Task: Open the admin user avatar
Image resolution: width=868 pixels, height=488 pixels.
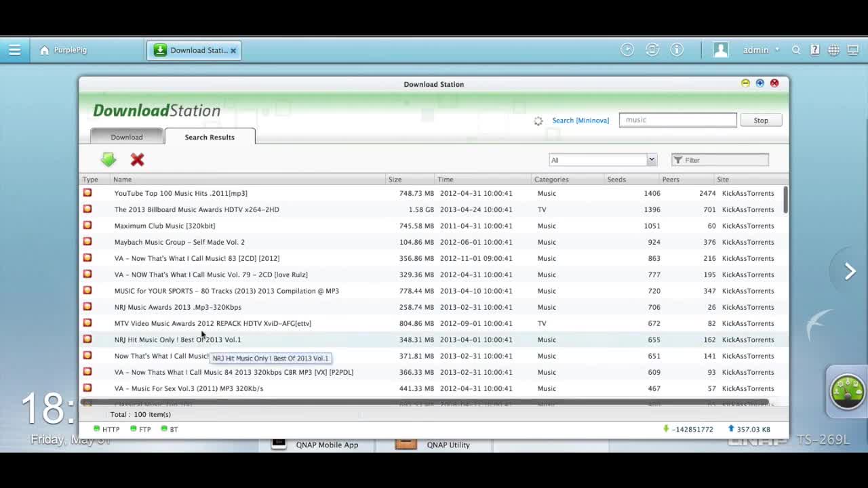Action: (721, 49)
